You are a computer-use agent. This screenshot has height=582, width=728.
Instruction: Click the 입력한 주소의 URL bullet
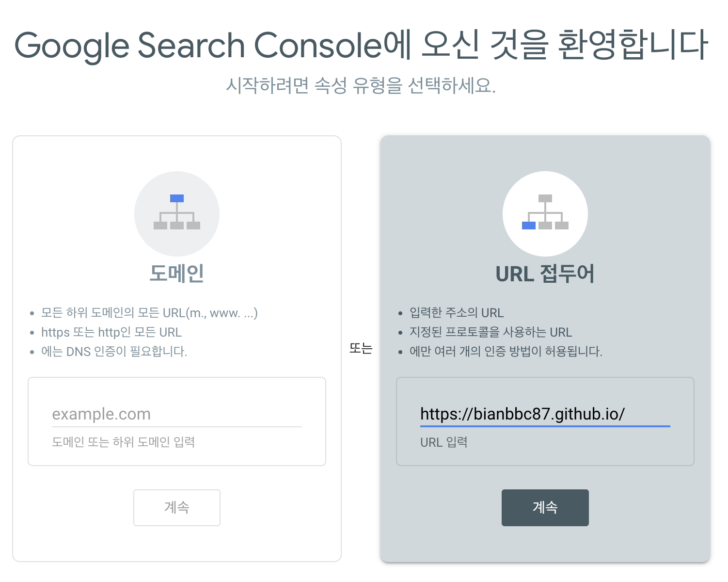(457, 313)
